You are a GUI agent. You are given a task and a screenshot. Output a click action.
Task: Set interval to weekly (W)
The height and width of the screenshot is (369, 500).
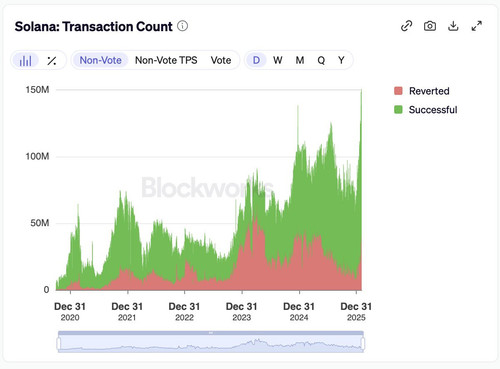[278, 60]
